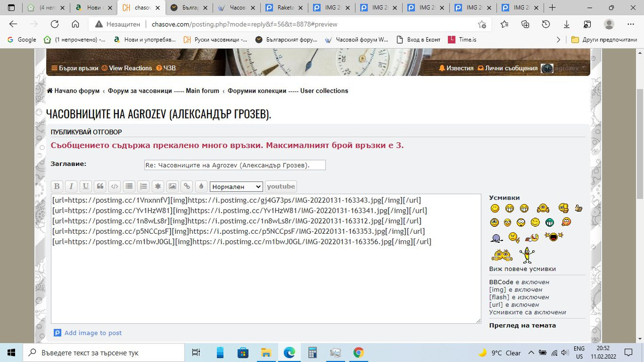Screen dimensions: 644x362
Task: Open "Форумни колекции ----- User collections" breadcrumb
Action: tap(288, 91)
